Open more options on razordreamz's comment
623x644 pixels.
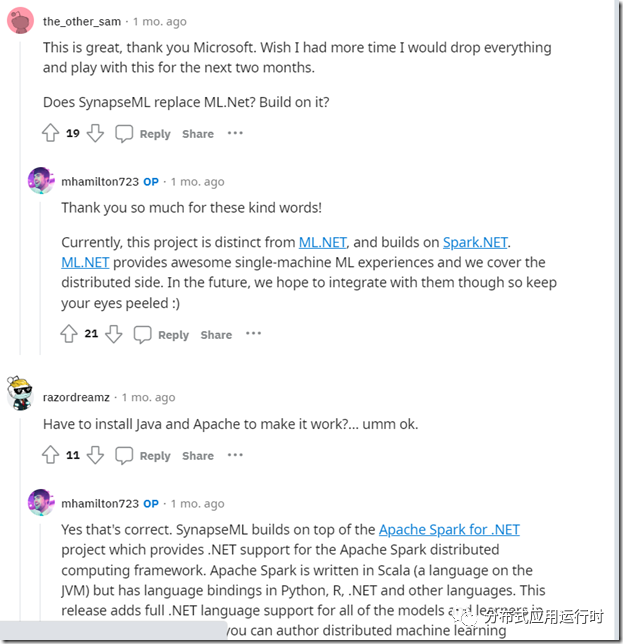(235, 455)
